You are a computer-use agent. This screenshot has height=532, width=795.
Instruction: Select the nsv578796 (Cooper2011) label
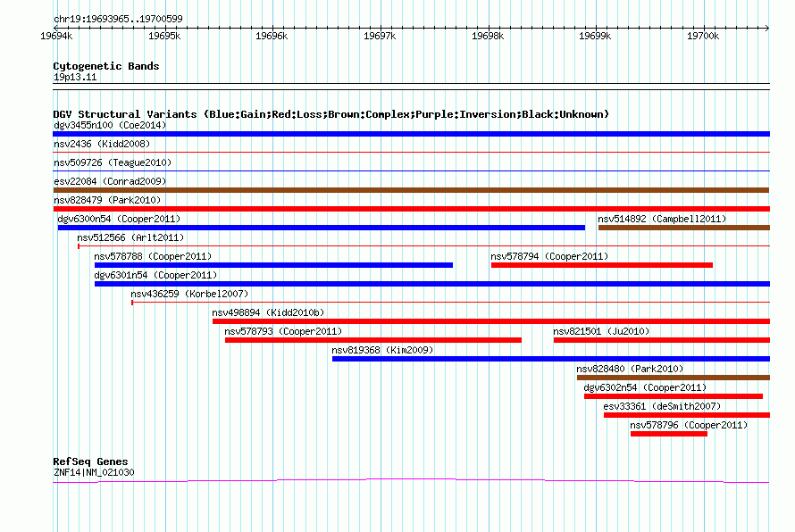point(689,425)
